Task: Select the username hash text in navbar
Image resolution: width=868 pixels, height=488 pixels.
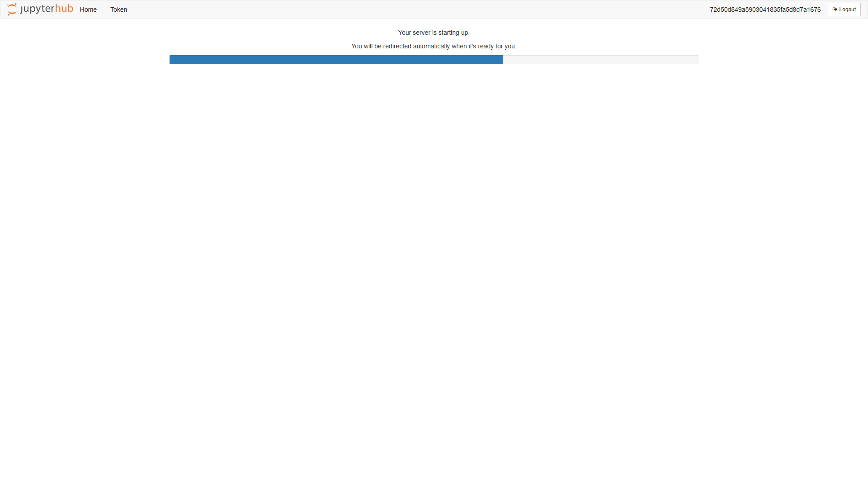Action: coord(765,9)
